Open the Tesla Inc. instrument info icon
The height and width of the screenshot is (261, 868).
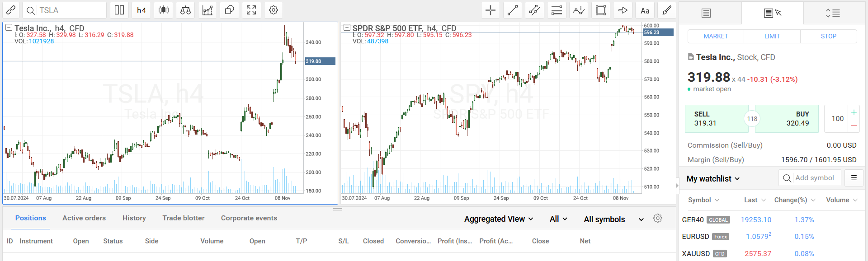(691, 57)
